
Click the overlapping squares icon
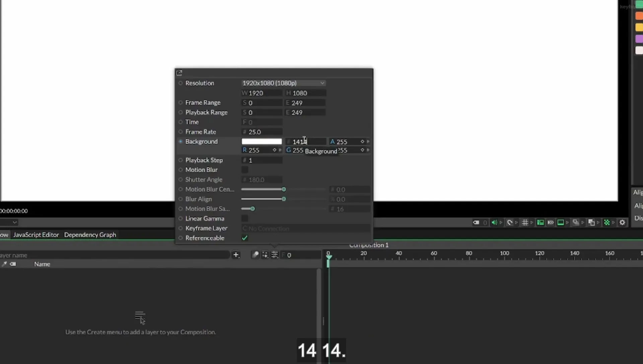click(x=591, y=222)
